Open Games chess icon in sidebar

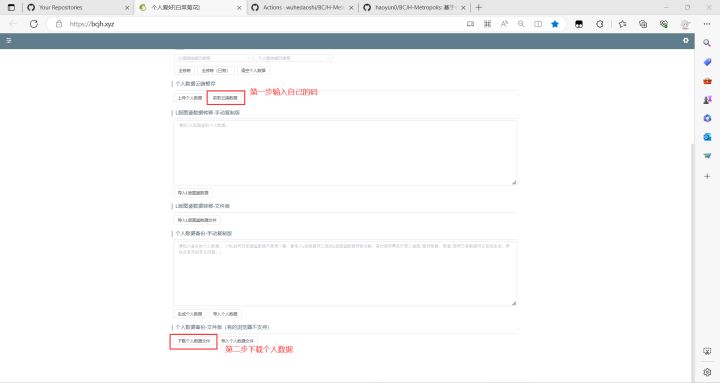coord(707,100)
